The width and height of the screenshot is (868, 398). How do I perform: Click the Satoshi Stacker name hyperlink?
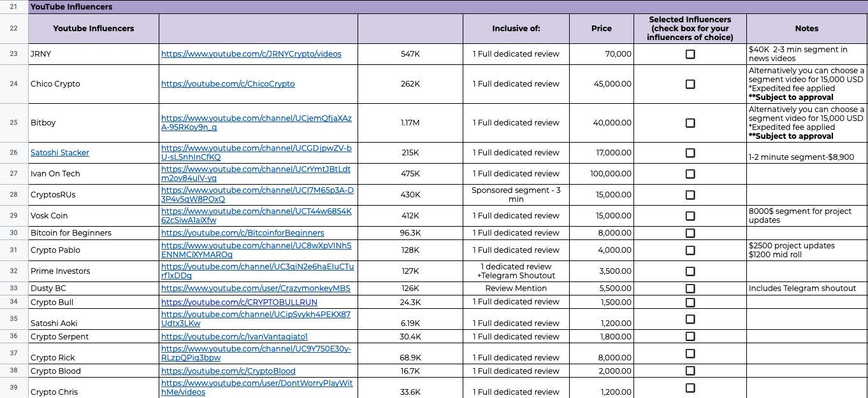pyautogui.click(x=60, y=153)
